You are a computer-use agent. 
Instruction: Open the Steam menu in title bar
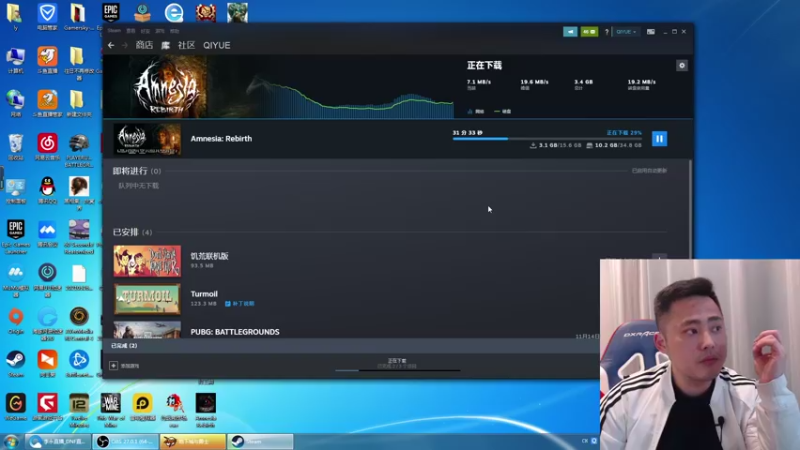[x=114, y=31]
